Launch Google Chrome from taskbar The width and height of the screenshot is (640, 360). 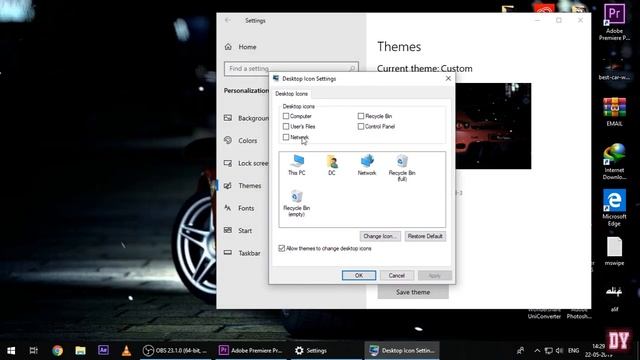pos(57,350)
